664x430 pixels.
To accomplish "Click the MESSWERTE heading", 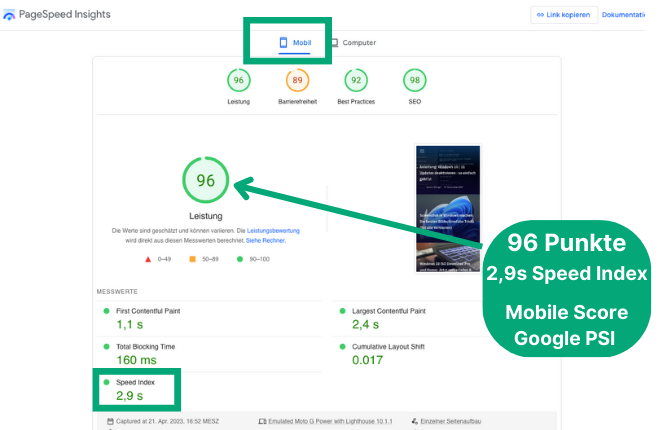I will coord(117,292).
